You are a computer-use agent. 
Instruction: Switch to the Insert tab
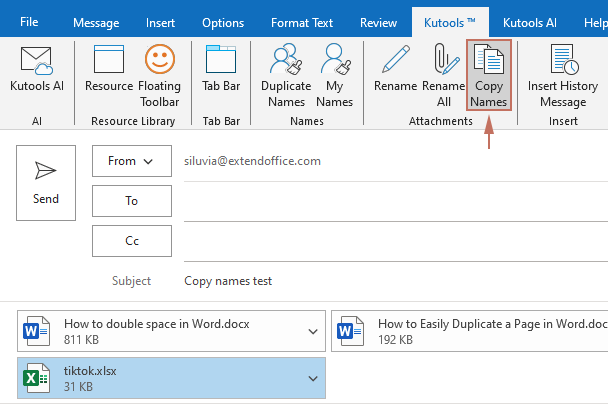click(x=160, y=23)
